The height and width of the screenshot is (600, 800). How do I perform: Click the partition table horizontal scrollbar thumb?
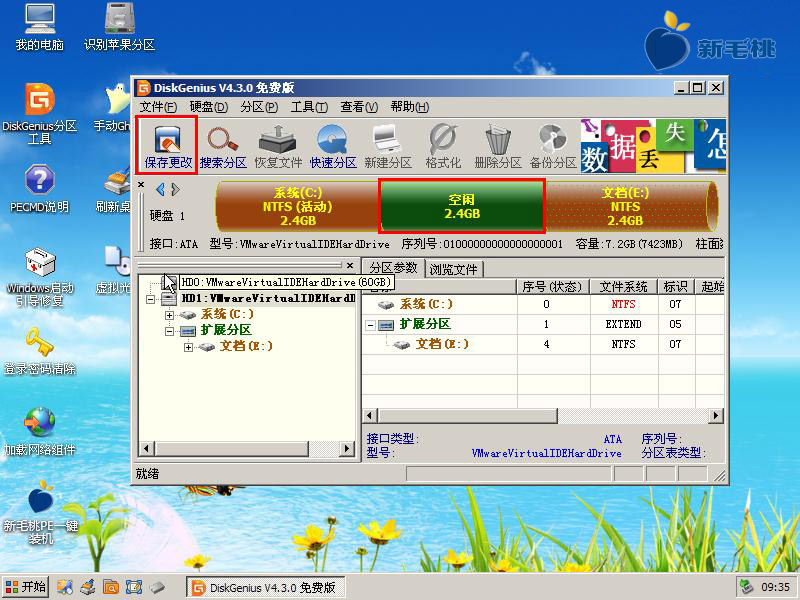point(467,416)
